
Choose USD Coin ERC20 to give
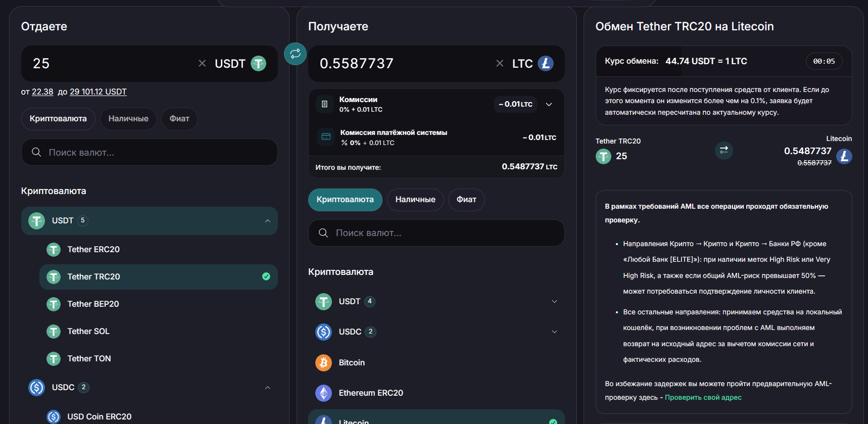159,416
